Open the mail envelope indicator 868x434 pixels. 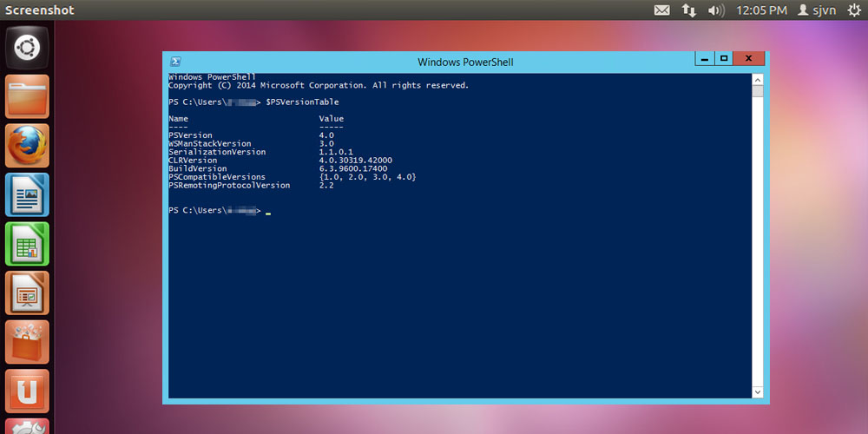pos(662,10)
